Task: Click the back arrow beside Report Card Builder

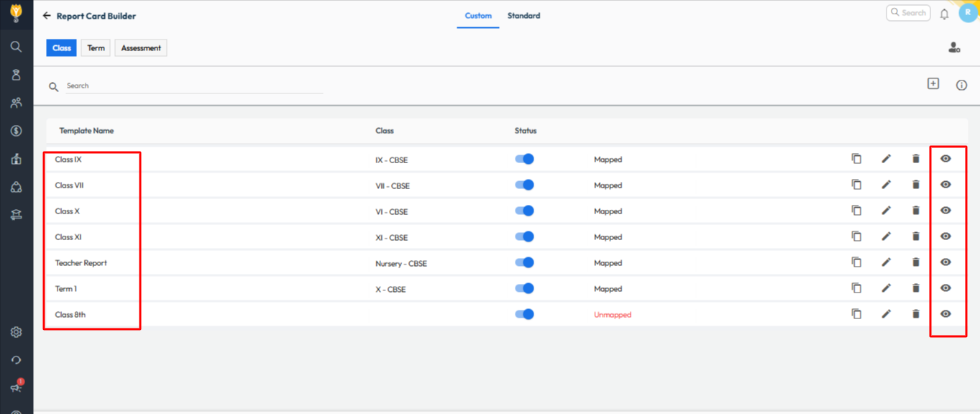Action: [x=47, y=16]
